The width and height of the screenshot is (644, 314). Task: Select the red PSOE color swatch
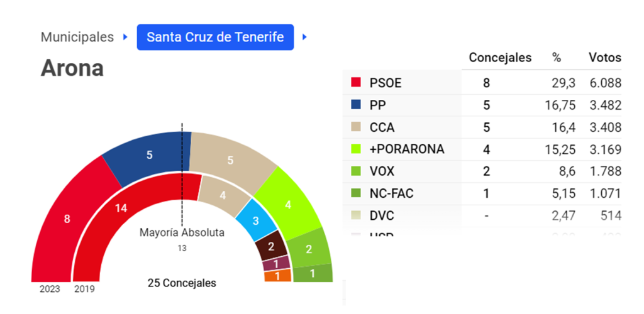(x=356, y=82)
